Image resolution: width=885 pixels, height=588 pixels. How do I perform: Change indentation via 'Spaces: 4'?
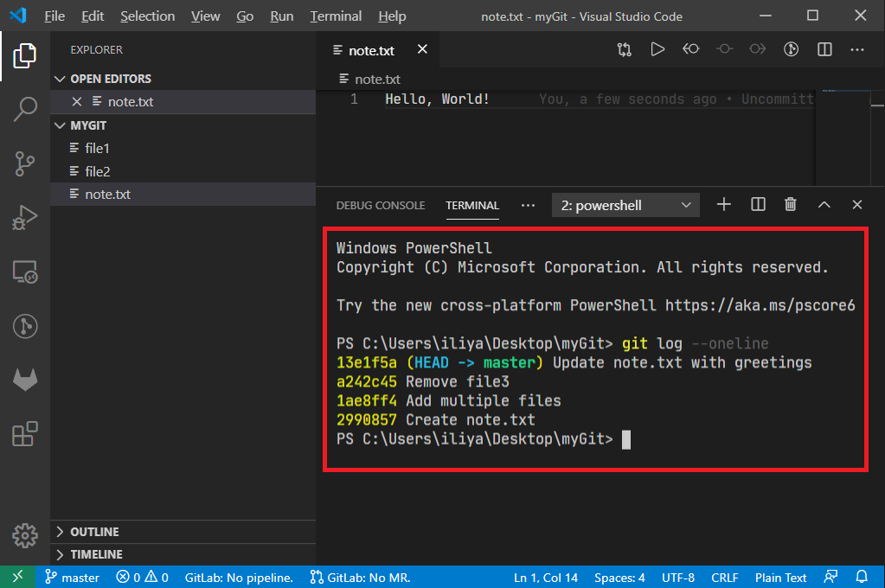pyautogui.click(x=619, y=578)
